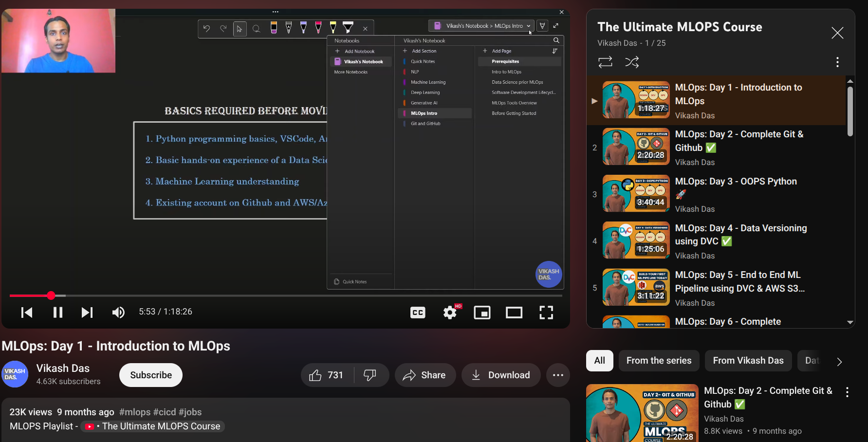Select the highlighter tool
Viewport: 868px width, 442px height.
348,27
